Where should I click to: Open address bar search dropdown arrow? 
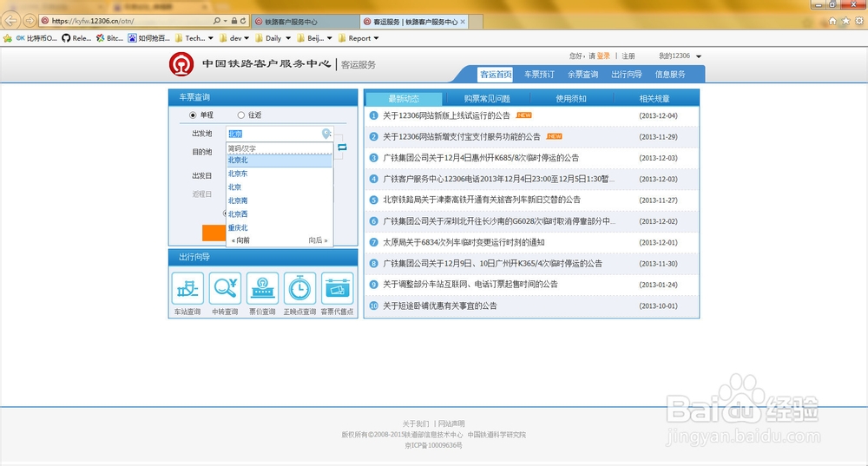coord(226,21)
